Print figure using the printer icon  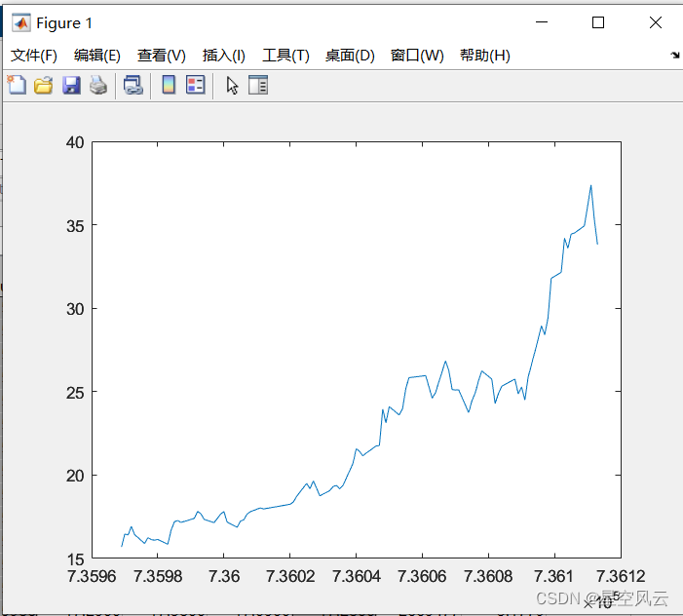pyautogui.click(x=98, y=85)
